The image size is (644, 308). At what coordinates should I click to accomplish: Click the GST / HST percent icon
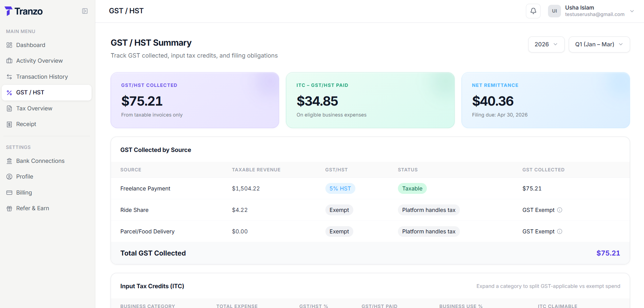pyautogui.click(x=10, y=92)
